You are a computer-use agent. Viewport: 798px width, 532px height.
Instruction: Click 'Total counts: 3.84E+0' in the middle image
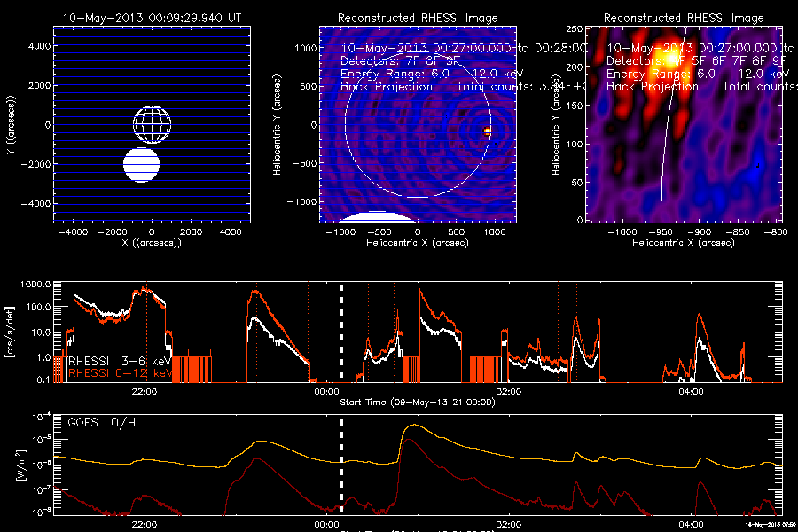pos(521,87)
